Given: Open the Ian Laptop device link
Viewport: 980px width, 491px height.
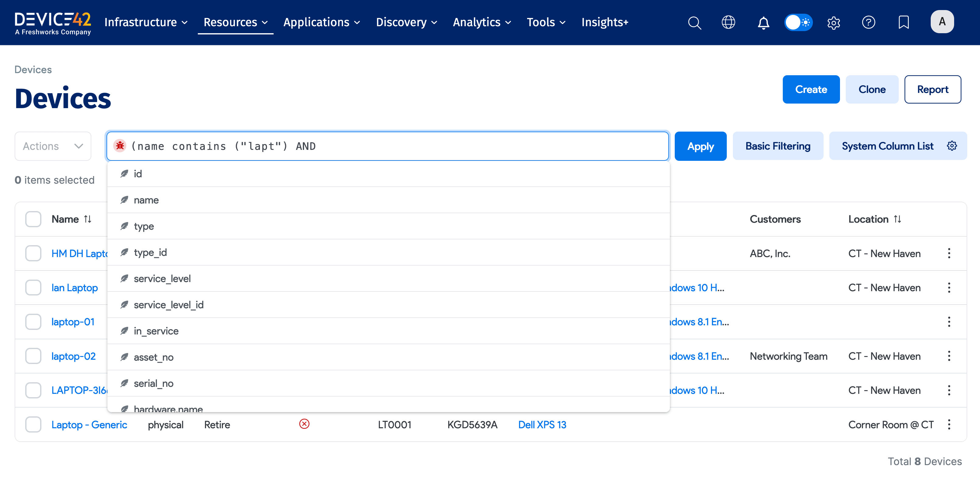Looking at the screenshot, I should [75, 287].
